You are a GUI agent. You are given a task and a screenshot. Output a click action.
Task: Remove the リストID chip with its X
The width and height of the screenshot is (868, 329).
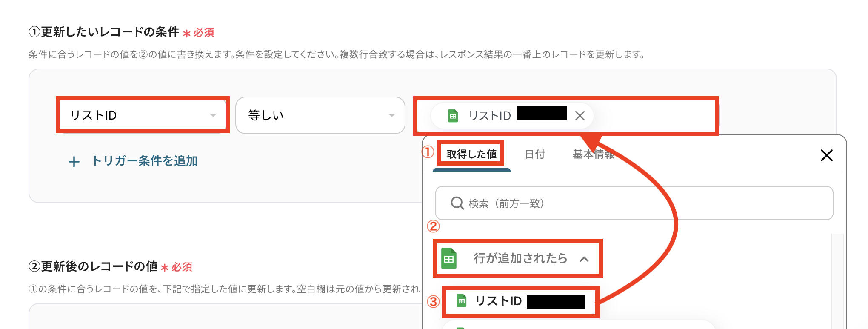[580, 116]
